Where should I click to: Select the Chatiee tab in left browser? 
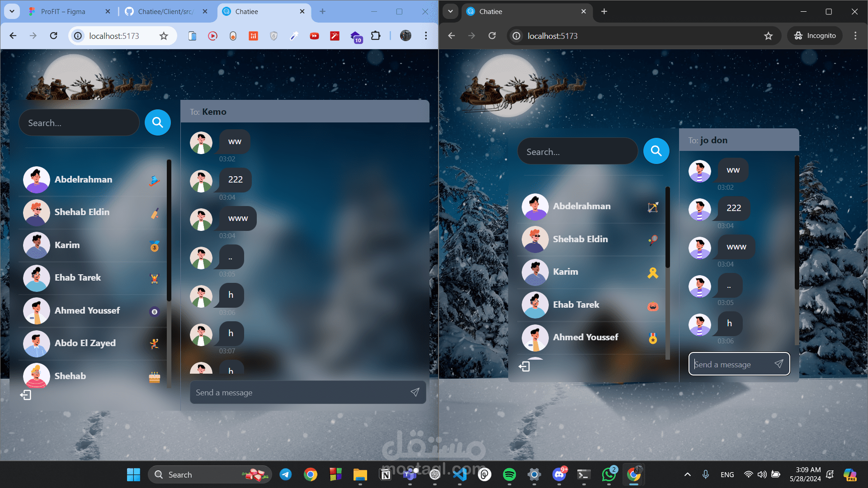click(264, 12)
